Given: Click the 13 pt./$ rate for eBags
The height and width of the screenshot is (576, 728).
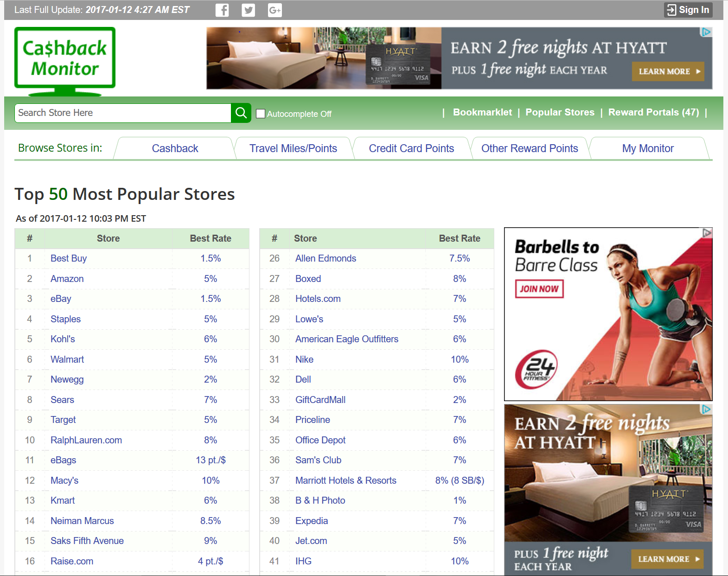Looking at the screenshot, I should pos(211,460).
